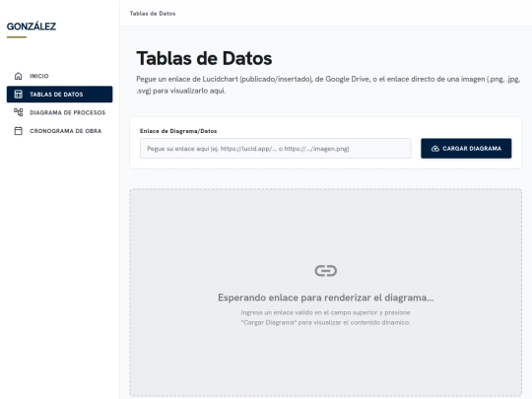Select Tablas de Datos in sidebar
The width and height of the screenshot is (532, 399).
click(x=60, y=95)
